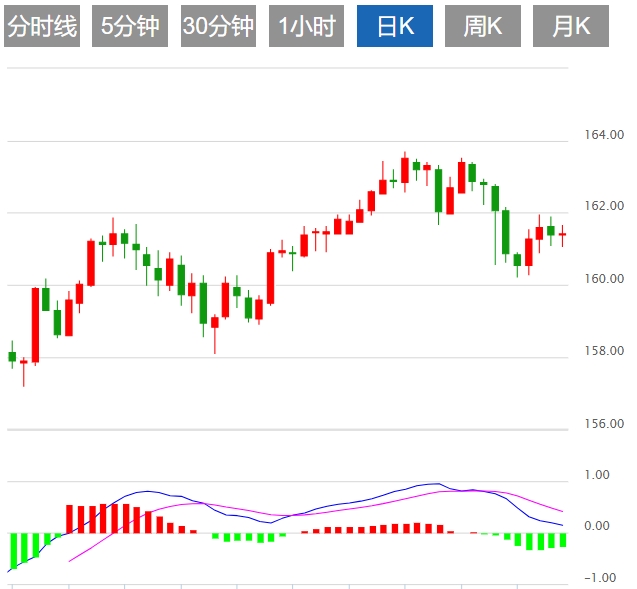The width and height of the screenshot is (637, 589).
Task: Switch to the 1小时 tab
Action: (306, 27)
